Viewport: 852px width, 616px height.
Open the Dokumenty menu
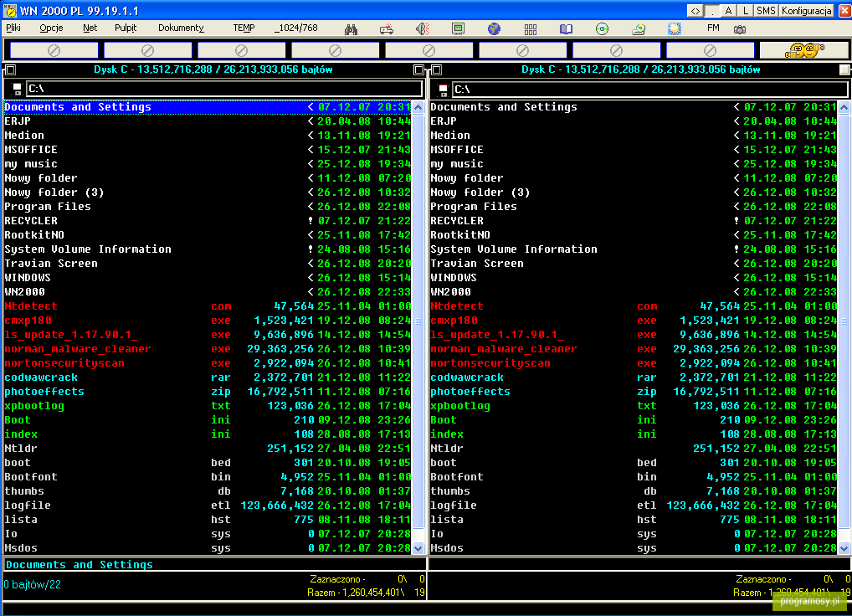click(x=181, y=28)
